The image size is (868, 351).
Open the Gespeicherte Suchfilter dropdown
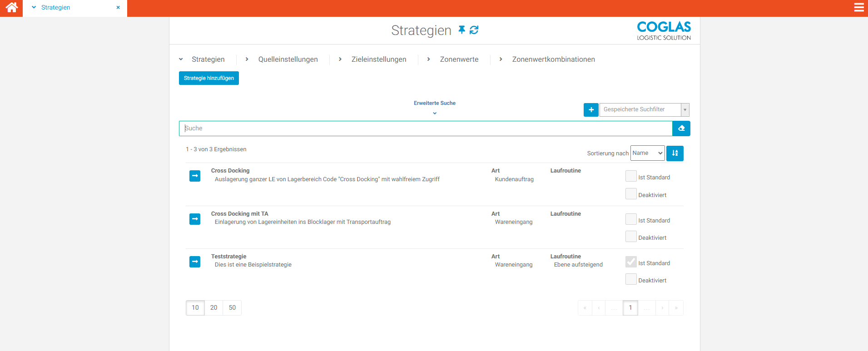(x=644, y=110)
